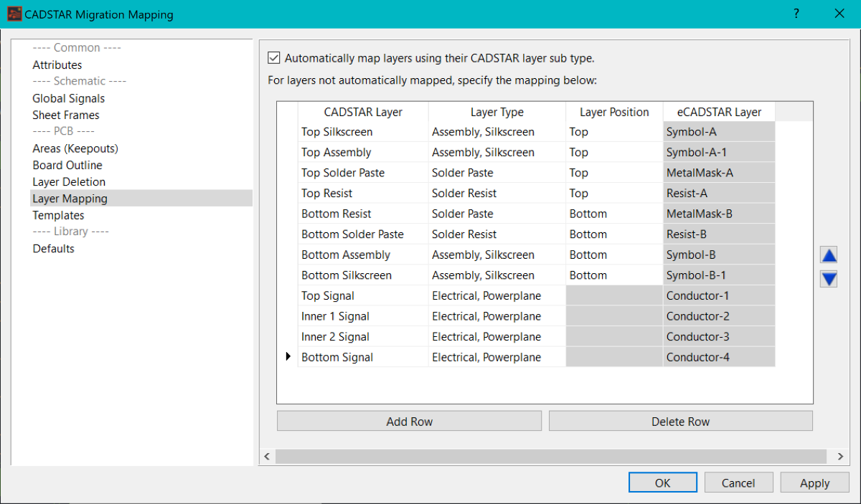This screenshot has width=861, height=504.
Task: Click the Layer Type column header
Action: 497,112
